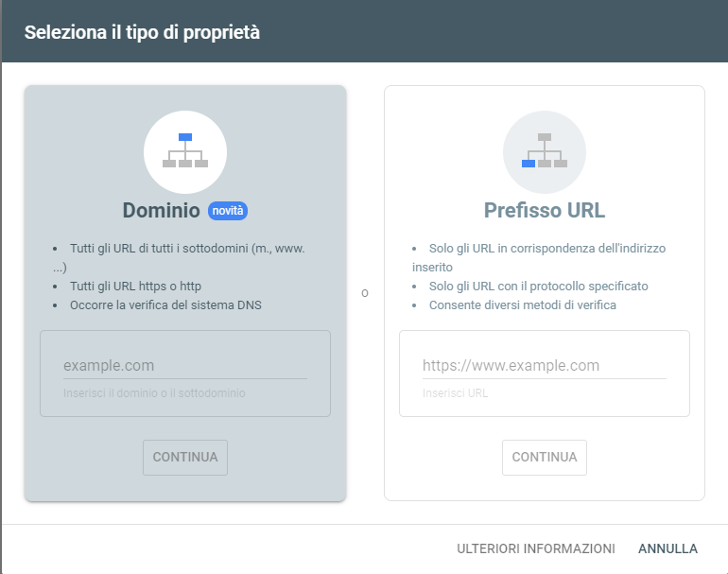Cancel the dialog with ANNULLA
728x574 pixels.
(667, 548)
